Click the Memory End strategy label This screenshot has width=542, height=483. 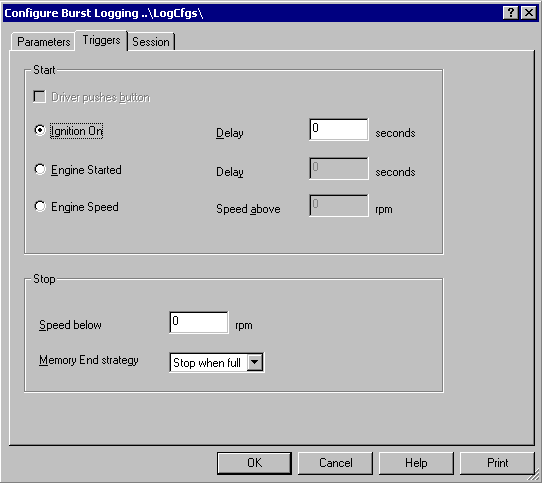click(88, 360)
